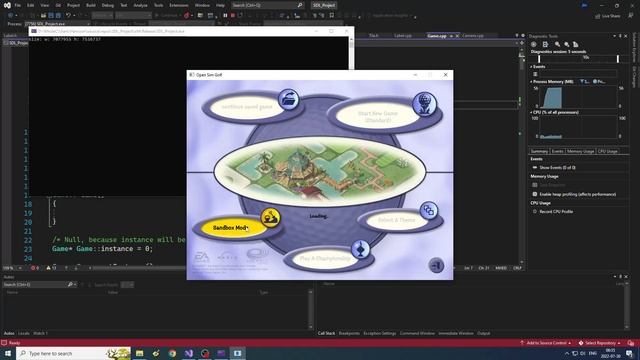Click the Start New Game (Standard) button
This screenshot has height=360, width=640.
[x=378, y=116]
